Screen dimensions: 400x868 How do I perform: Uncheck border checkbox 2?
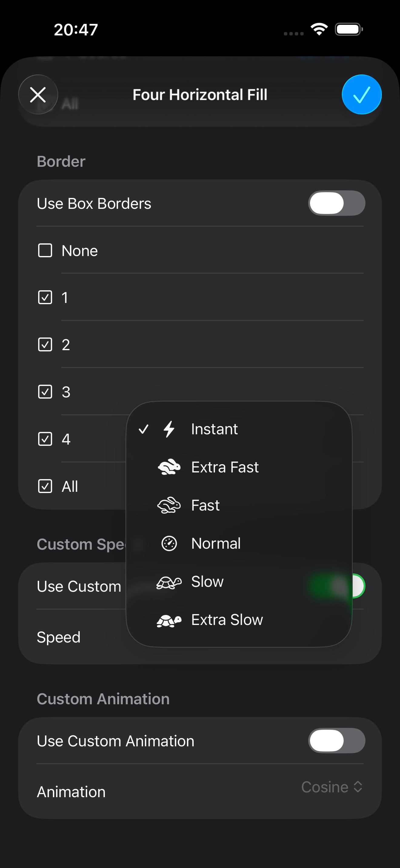point(45,345)
